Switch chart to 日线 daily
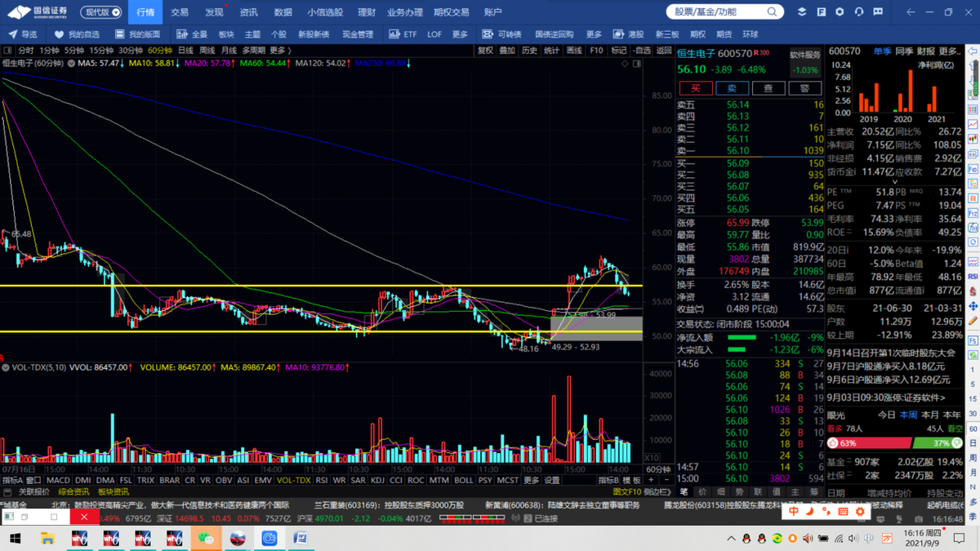 (186, 51)
